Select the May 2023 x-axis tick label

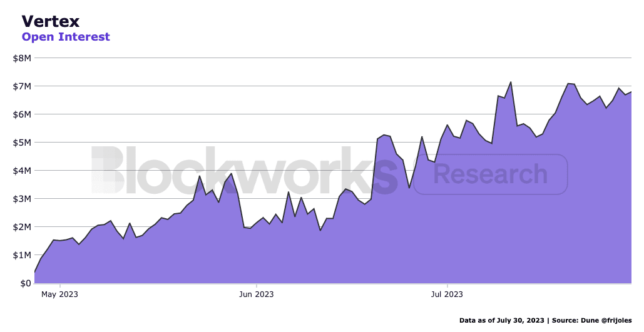(x=59, y=294)
